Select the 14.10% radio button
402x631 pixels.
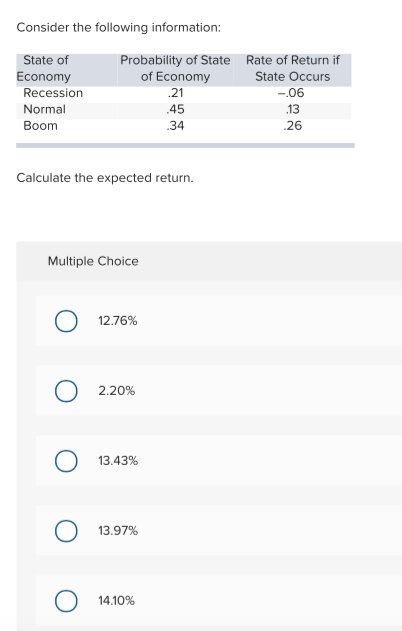click(x=66, y=601)
